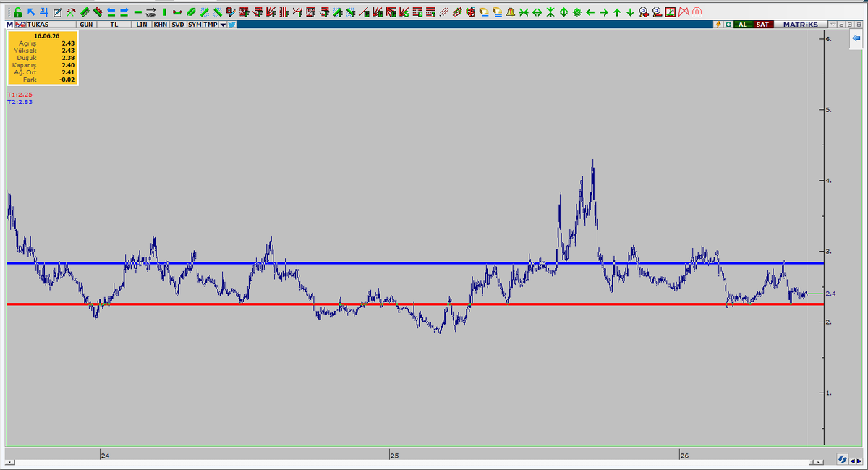Screen dimensions: 868x470
Task: Shift chart with green up arrow
Action: click(x=617, y=12)
